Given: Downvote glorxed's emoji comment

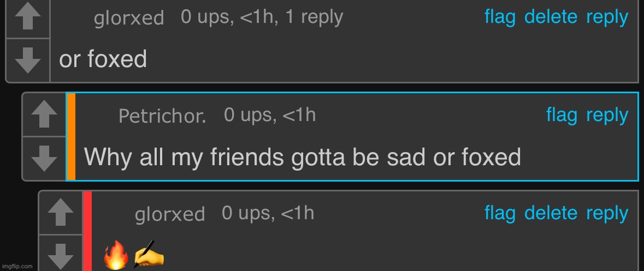Looking at the screenshot, I should coord(61,254).
